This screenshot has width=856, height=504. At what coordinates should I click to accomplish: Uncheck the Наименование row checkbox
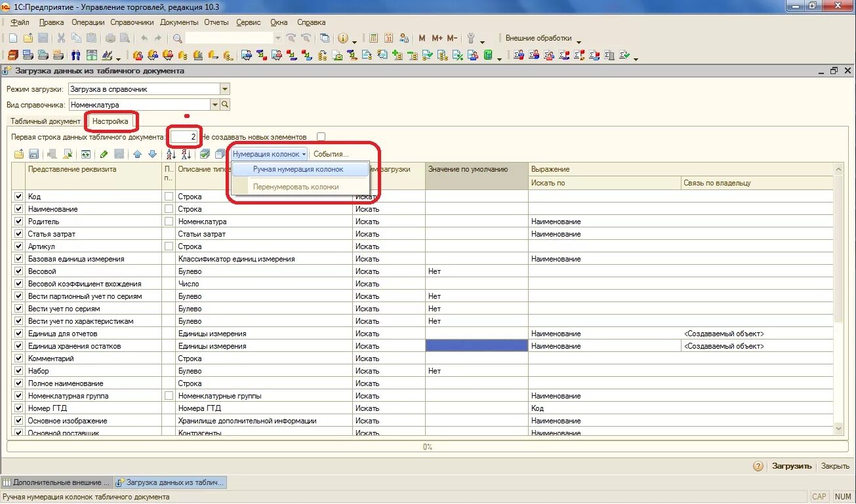(18, 208)
